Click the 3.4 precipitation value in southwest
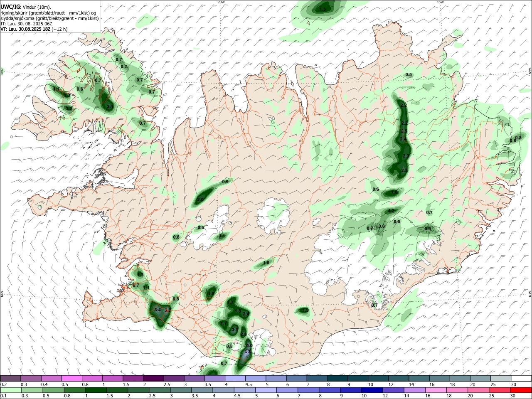 tap(157, 310)
